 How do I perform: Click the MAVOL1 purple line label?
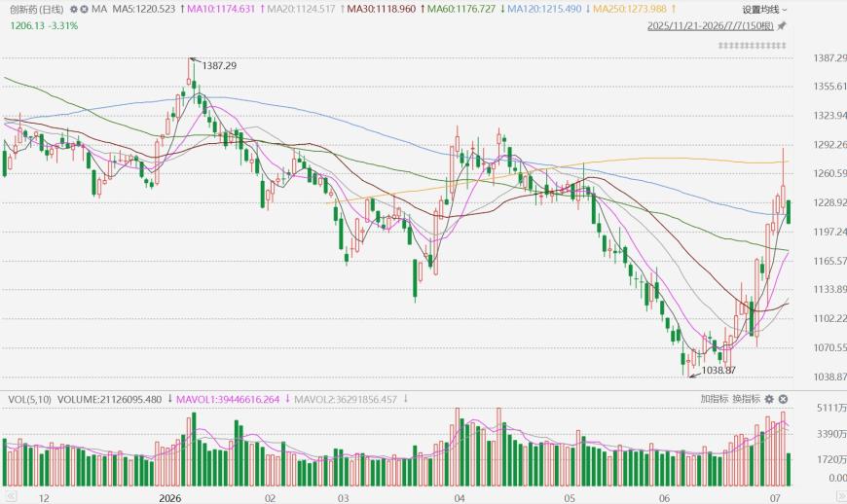coord(228,399)
